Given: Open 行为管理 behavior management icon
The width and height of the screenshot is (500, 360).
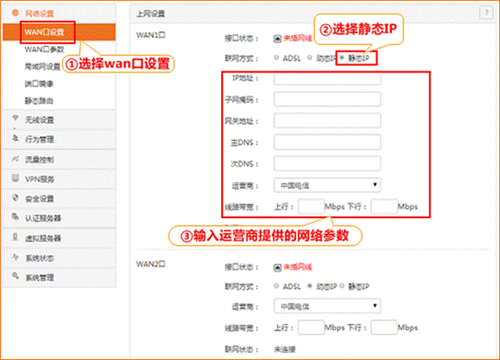Looking at the screenshot, I should [x=15, y=138].
